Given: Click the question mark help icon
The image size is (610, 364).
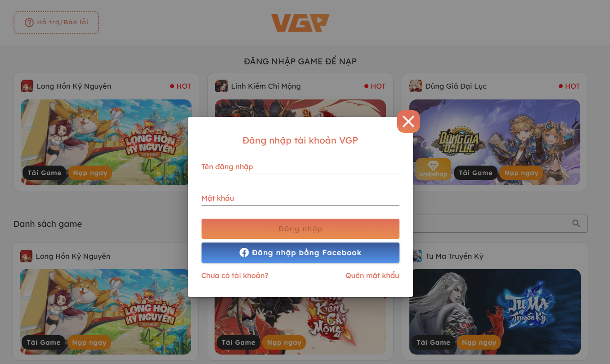Looking at the screenshot, I should 29,22.
